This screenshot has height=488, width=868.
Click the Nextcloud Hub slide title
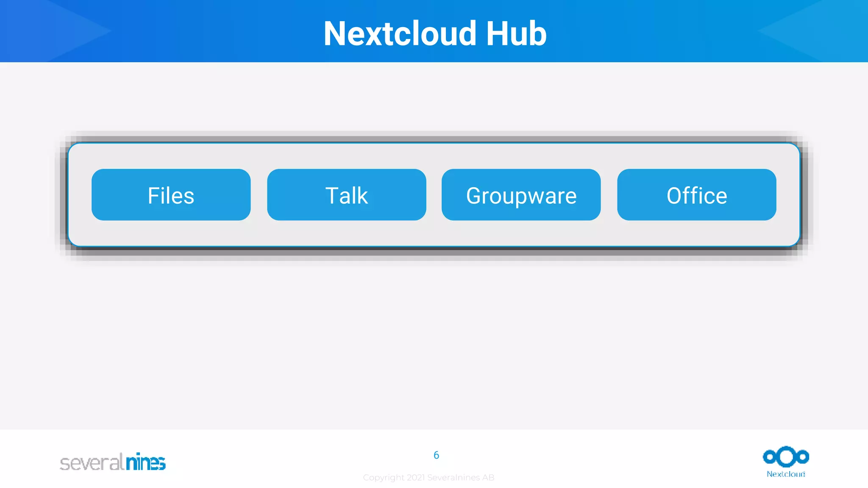coord(435,33)
